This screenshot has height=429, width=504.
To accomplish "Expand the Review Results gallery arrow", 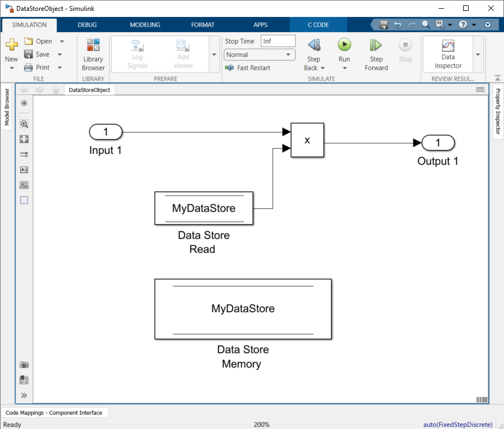I will coord(478,55).
